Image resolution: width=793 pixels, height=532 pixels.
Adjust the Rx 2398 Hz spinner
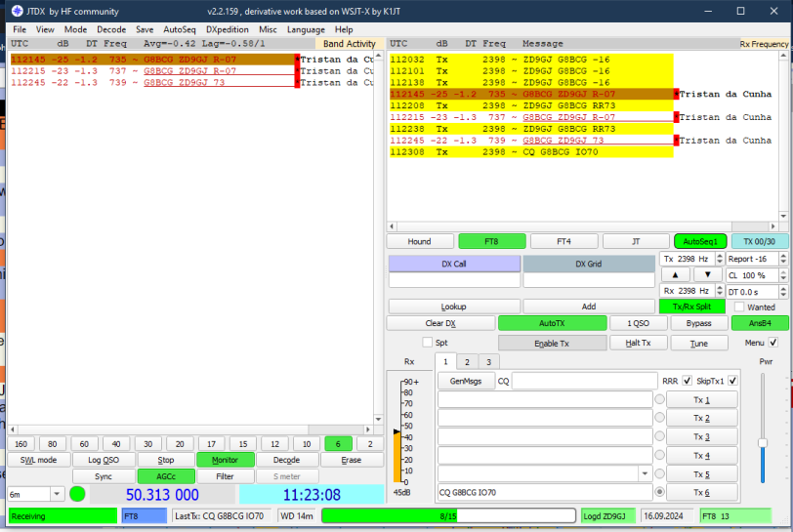pyautogui.click(x=720, y=291)
